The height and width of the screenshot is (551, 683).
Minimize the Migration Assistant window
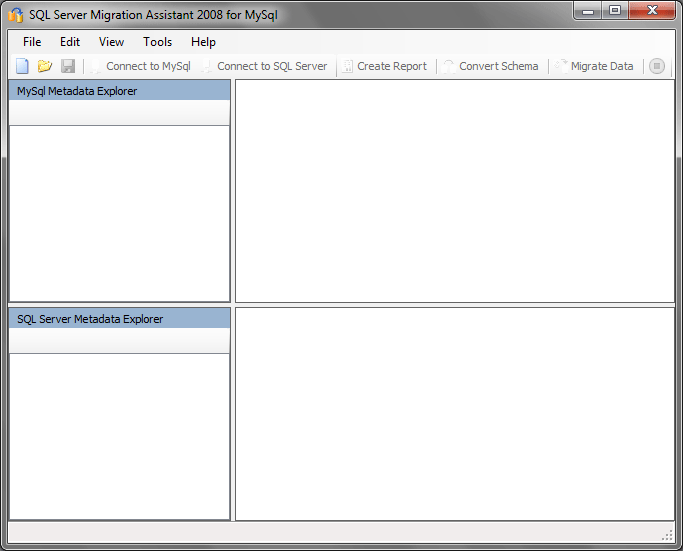pos(588,11)
